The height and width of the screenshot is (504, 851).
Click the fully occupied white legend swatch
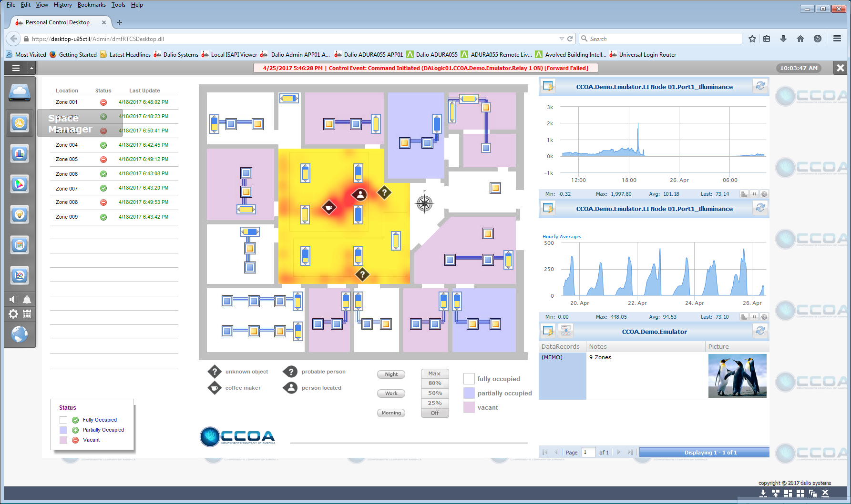click(x=469, y=379)
